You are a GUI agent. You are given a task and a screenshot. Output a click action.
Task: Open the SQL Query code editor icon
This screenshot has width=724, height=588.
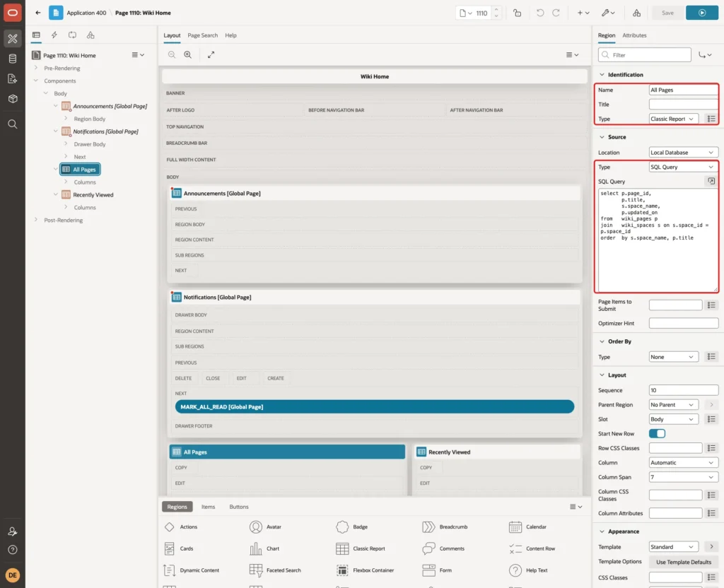click(x=711, y=182)
